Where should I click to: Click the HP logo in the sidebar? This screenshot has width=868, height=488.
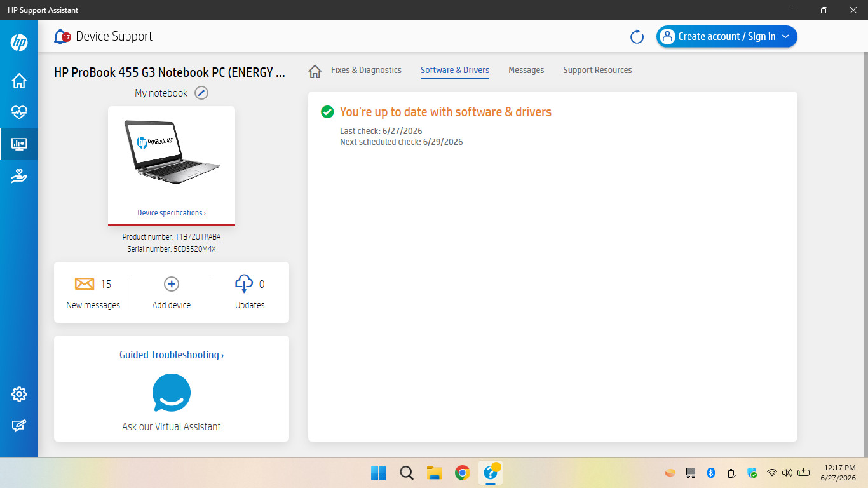pos(19,43)
